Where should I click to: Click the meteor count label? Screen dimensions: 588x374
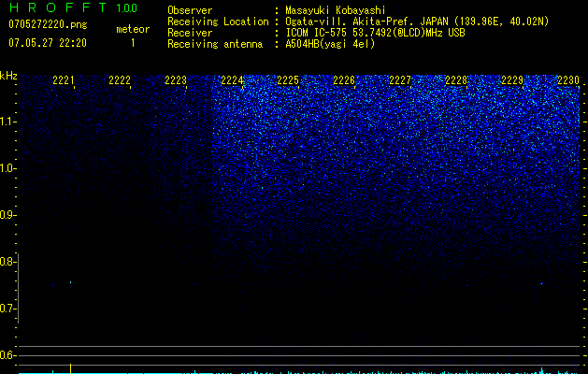pos(133,29)
